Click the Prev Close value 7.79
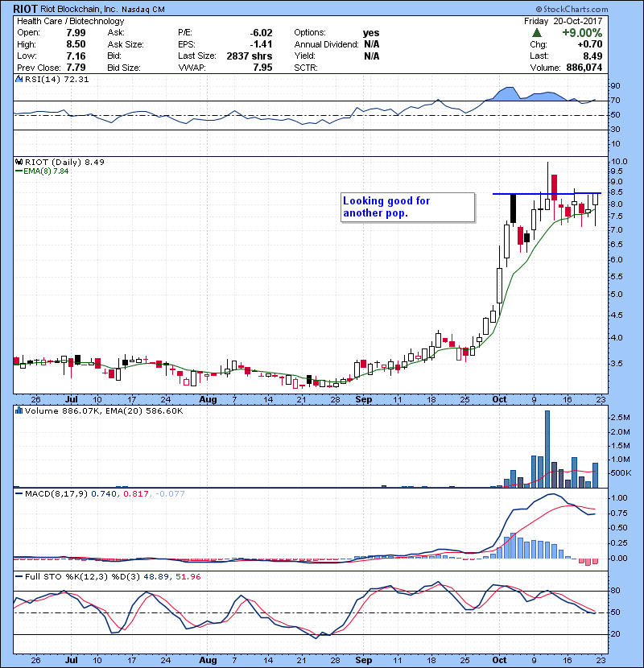 [x=76, y=68]
